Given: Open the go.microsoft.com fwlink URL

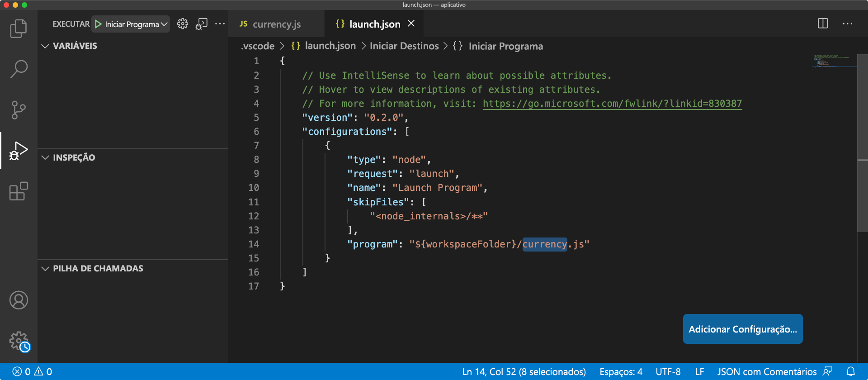Looking at the screenshot, I should [612, 104].
